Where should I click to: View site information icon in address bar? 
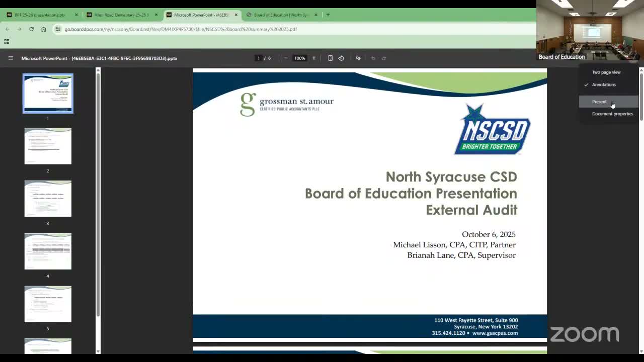point(58,29)
